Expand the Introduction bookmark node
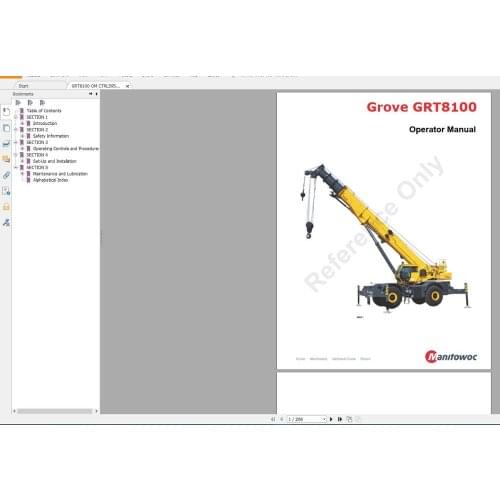The image size is (500, 500). pyautogui.click(x=22, y=123)
